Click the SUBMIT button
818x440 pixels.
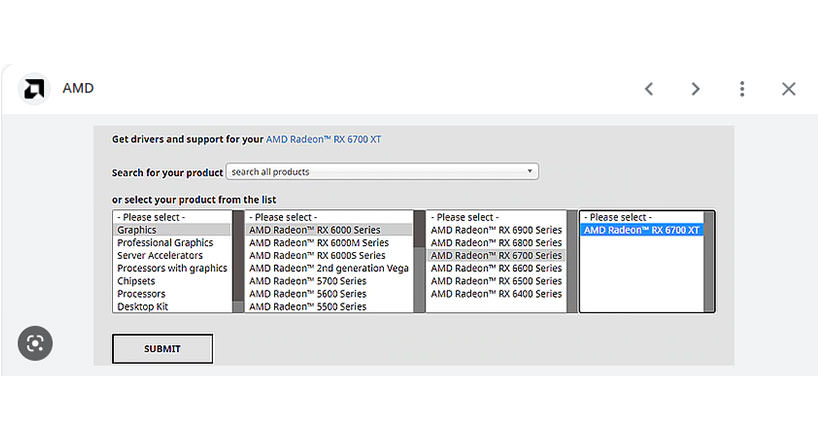point(162,349)
